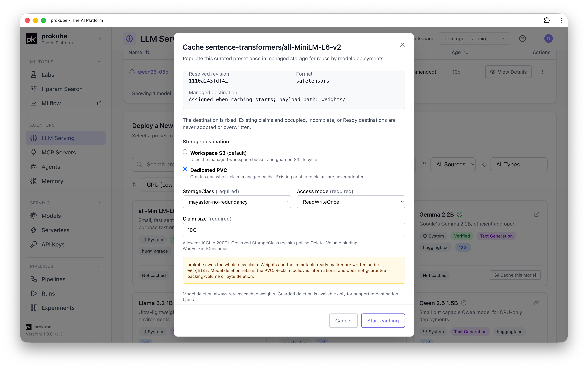Click Start caching button
The image size is (588, 369).
[383, 320]
